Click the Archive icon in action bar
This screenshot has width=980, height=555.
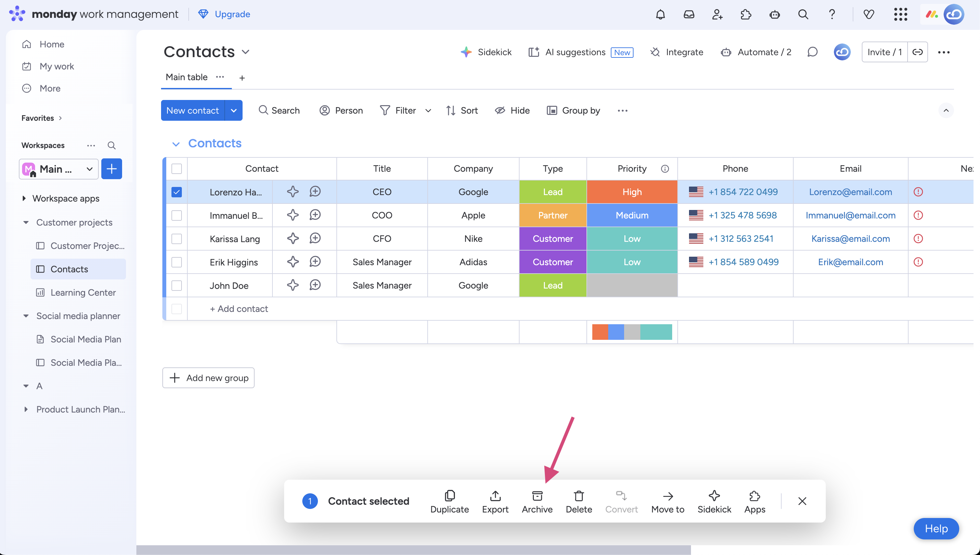click(537, 496)
